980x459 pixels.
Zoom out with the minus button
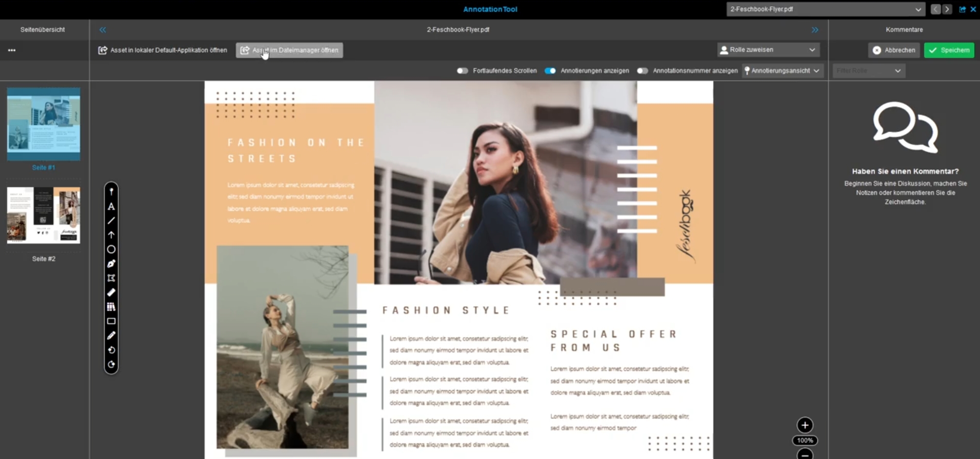(805, 454)
